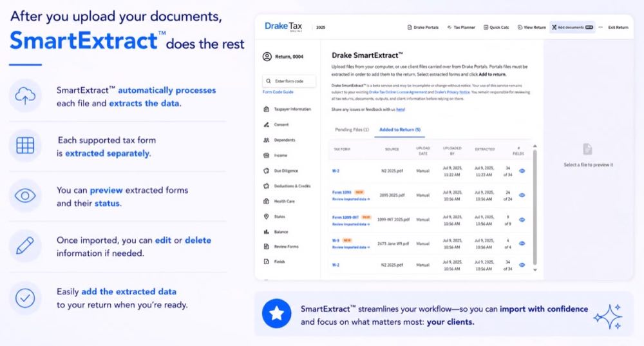Select source file 2673 Jane W9.pdf

point(393,244)
